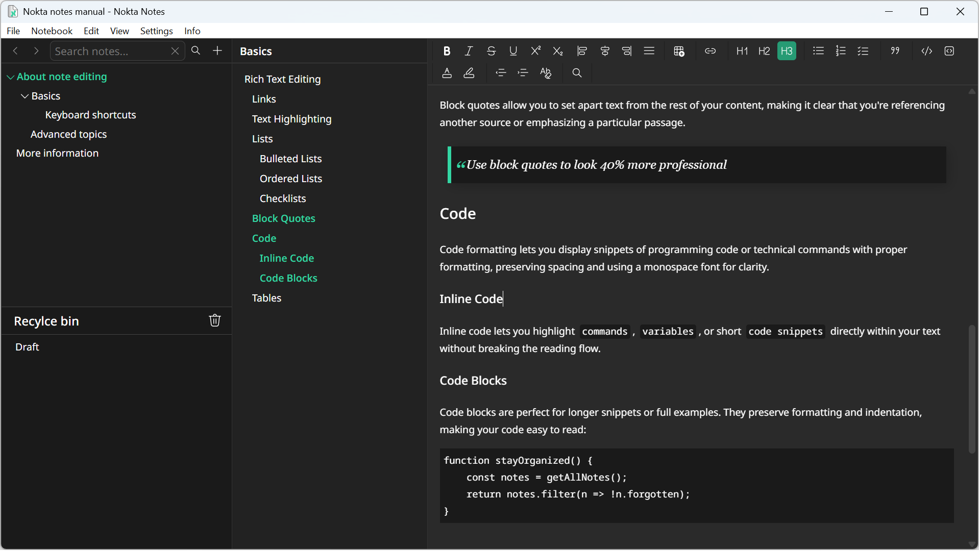Toggle H1 heading style
This screenshot has width=980, height=551.
click(742, 51)
